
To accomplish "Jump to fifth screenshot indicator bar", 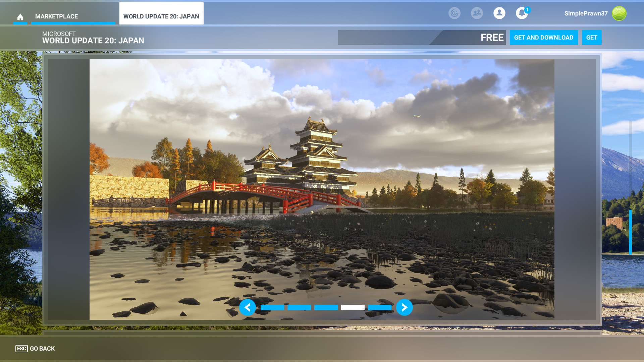I will 379,307.
